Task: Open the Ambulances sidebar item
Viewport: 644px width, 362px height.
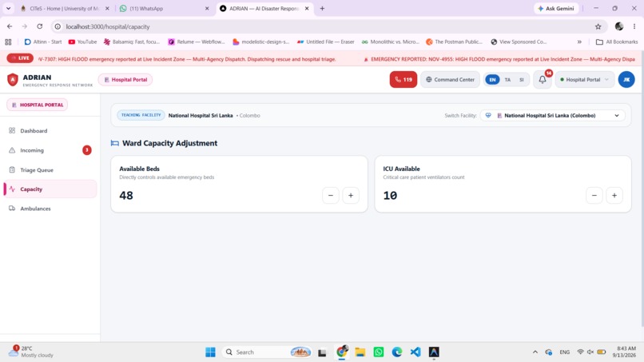Action: tap(50, 209)
